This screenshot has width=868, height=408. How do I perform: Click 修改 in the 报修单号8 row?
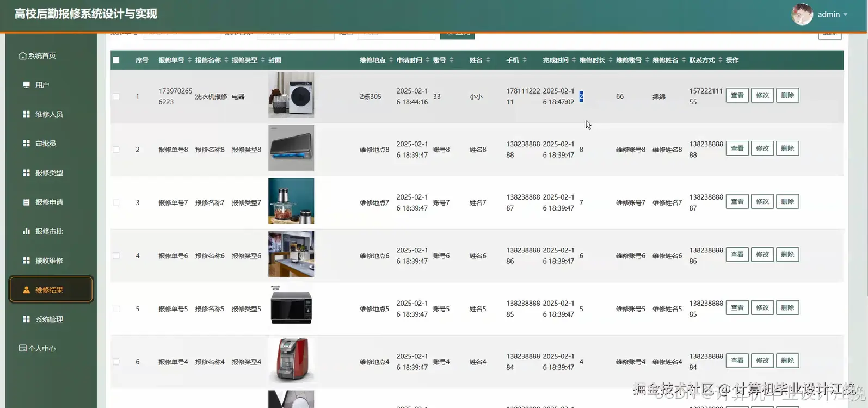(762, 149)
